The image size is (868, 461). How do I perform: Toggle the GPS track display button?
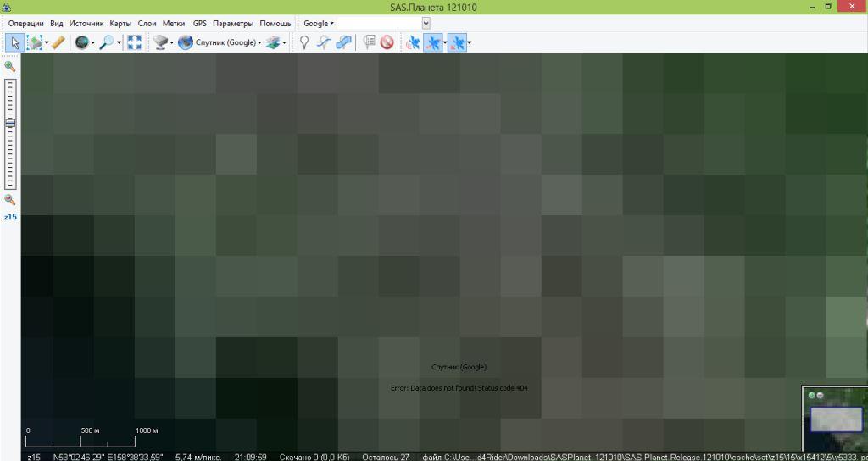[x=433, y=42]
